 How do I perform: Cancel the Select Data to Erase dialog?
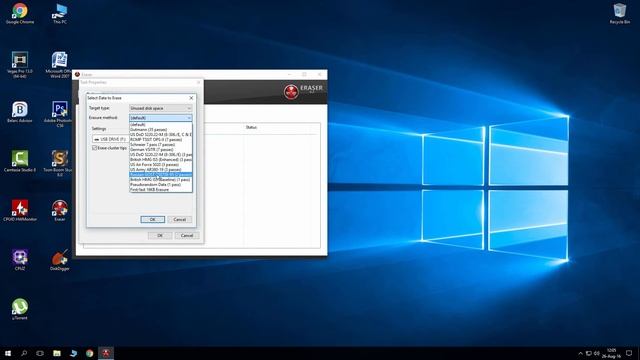pyautogui.click(x=180, y=220)
